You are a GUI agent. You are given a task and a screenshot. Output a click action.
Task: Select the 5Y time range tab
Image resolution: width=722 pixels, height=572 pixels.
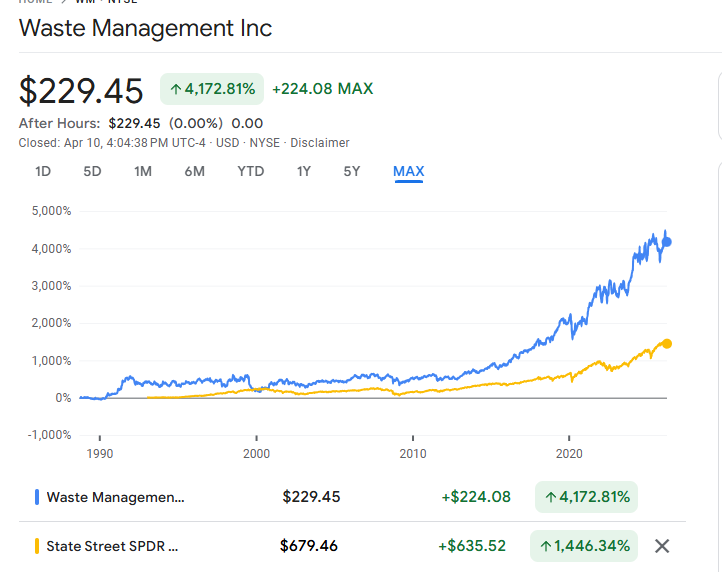351,171
